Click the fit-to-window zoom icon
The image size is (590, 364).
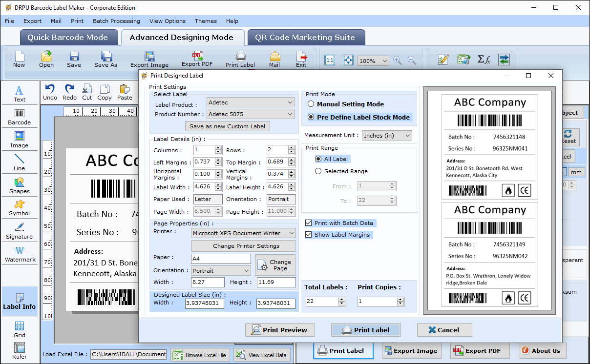(x=348, y=60)
